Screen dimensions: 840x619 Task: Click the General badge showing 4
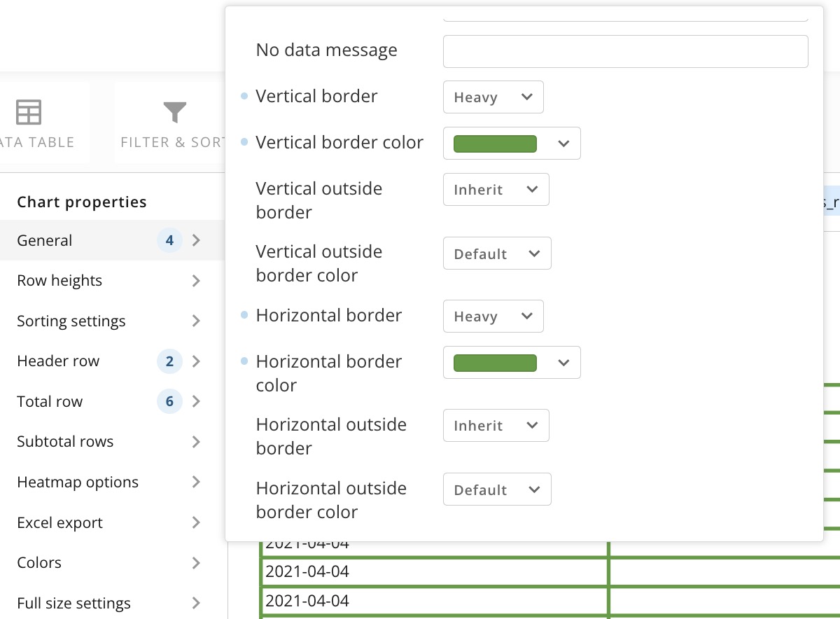[169, 240]
